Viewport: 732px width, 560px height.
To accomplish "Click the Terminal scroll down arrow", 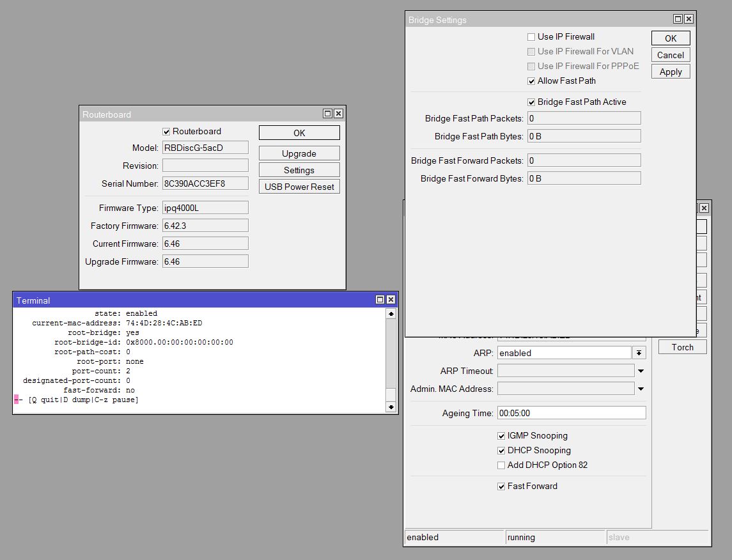I will click(x=391, y=407).
